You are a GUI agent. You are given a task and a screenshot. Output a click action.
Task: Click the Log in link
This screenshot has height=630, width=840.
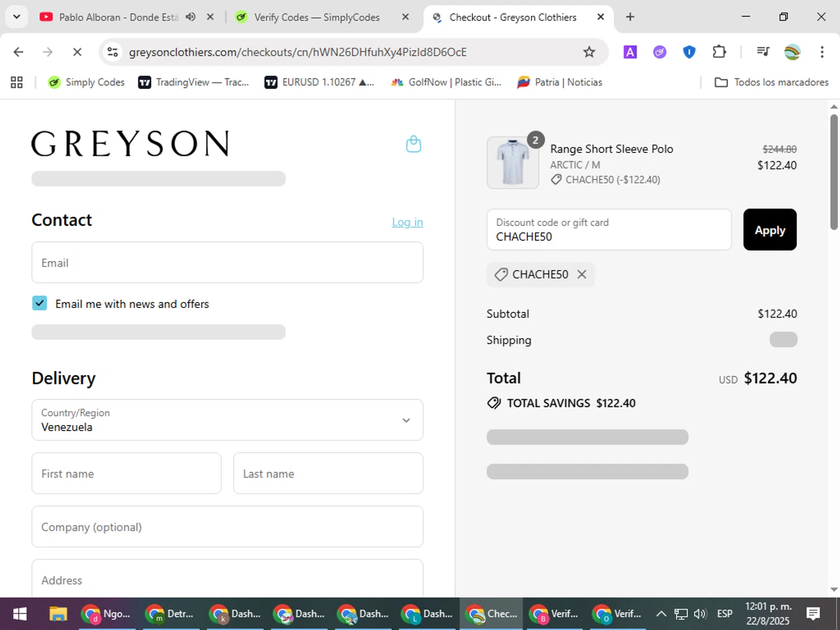407,222
